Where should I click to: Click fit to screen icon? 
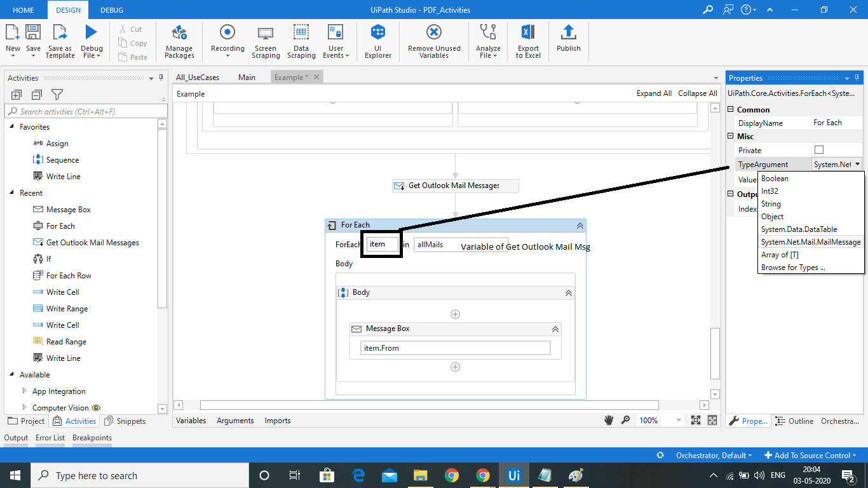tap(696, 420)
